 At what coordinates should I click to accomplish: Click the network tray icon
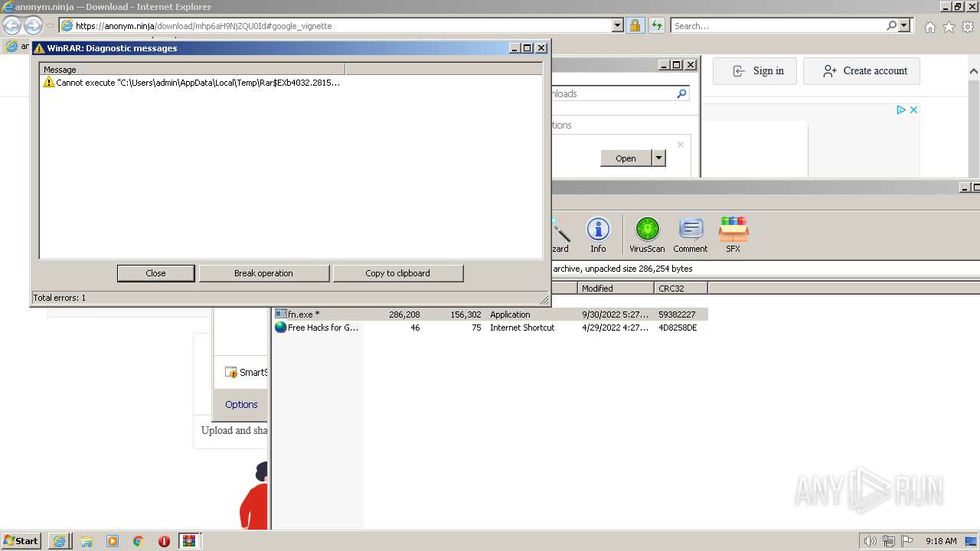889,541
